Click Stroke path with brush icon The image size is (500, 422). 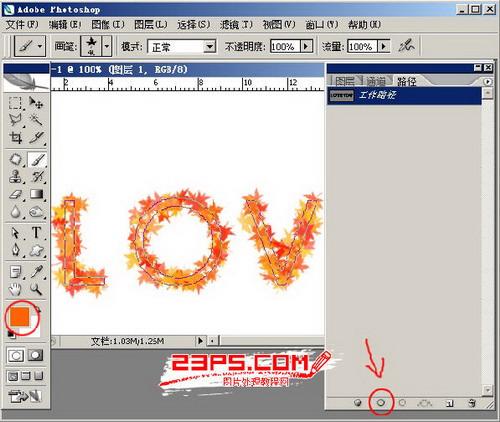pyautogui.click(x=381, y=403)
